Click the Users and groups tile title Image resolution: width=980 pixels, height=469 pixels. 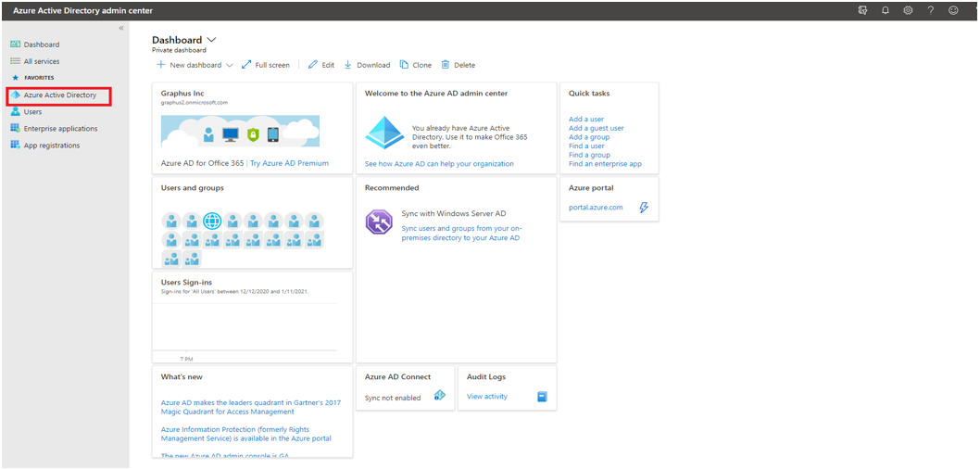tap(193, 187)
